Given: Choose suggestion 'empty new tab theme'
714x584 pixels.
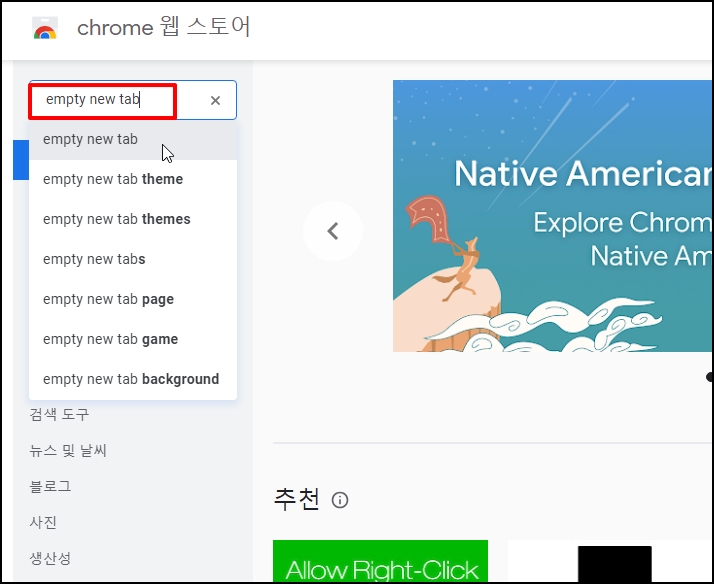Looking at the screenshot, I should tap(133, 179).
